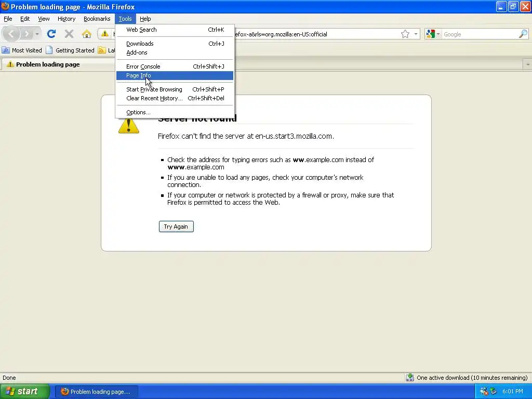Viewport: 532px width, 399px height.
Task: Click One active download status text
Action: (x=472, y=378)
